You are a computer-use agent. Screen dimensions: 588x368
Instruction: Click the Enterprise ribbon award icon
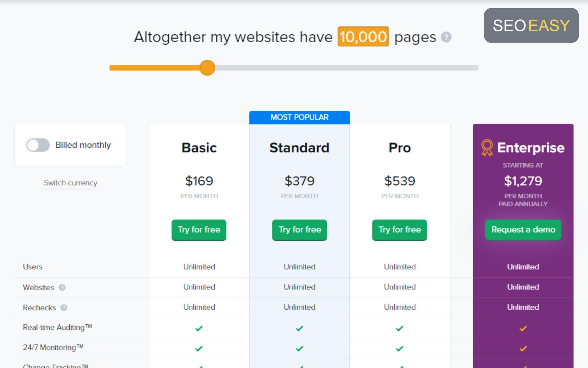click(x=487, y=148)
